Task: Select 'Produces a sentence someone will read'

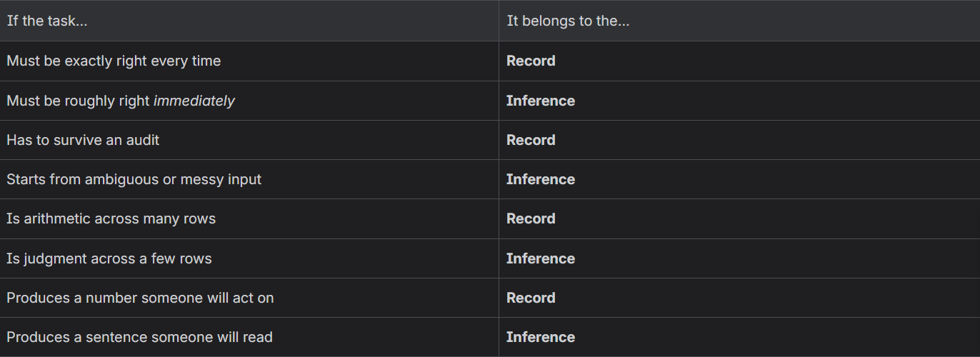Action: [249, 337]
